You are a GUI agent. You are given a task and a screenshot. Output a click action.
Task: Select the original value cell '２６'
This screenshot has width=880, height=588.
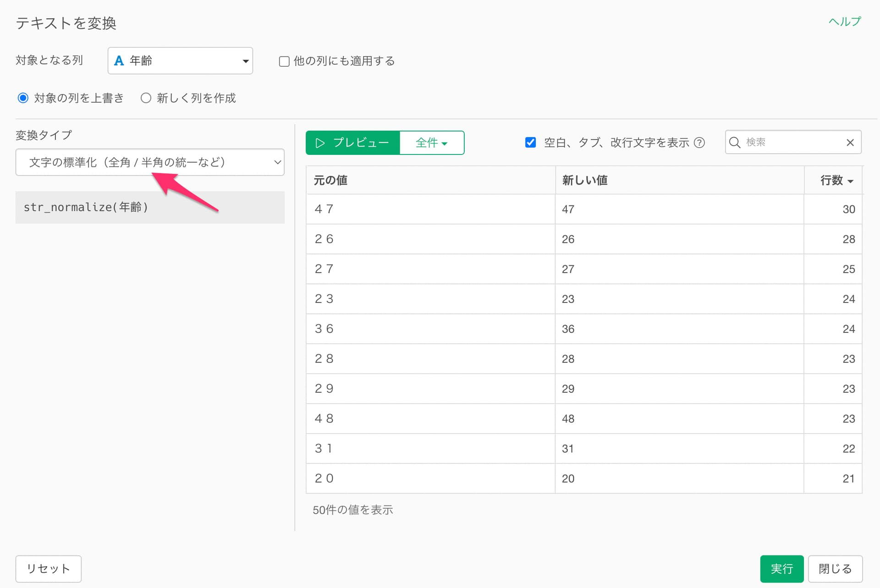[x=431, y=239]
